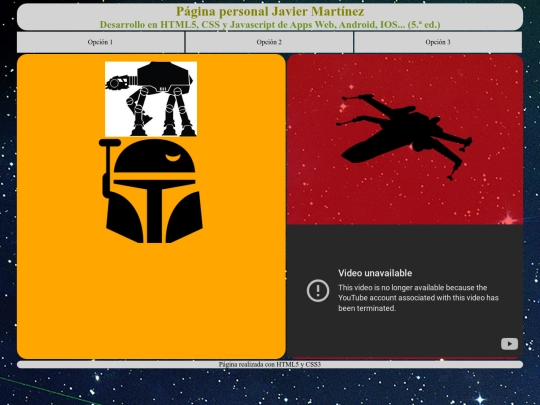Viewport: 540px width, 405px height.
Task: Open the Opción 2 menu item
Action: pyautogui.click(x=269, y=42)
